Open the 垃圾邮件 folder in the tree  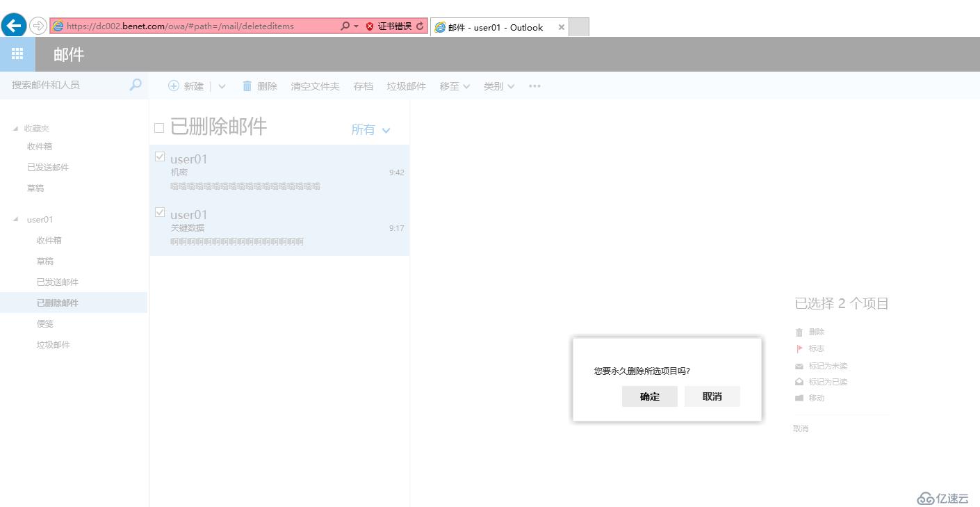(54, 345)
